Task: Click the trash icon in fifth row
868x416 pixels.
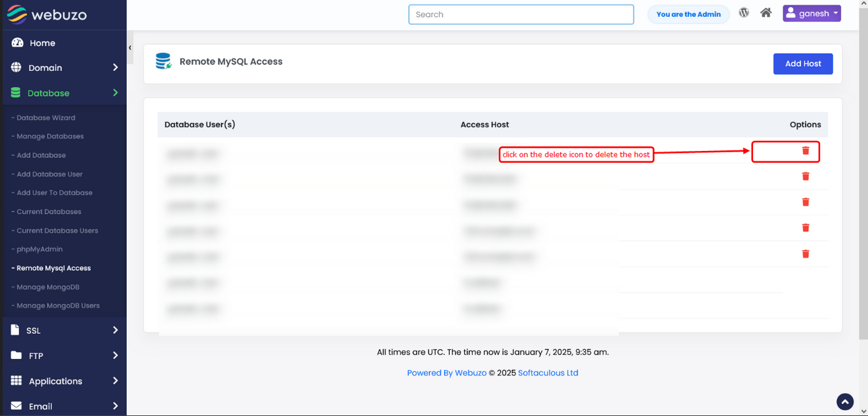Action: click(806, 254)
